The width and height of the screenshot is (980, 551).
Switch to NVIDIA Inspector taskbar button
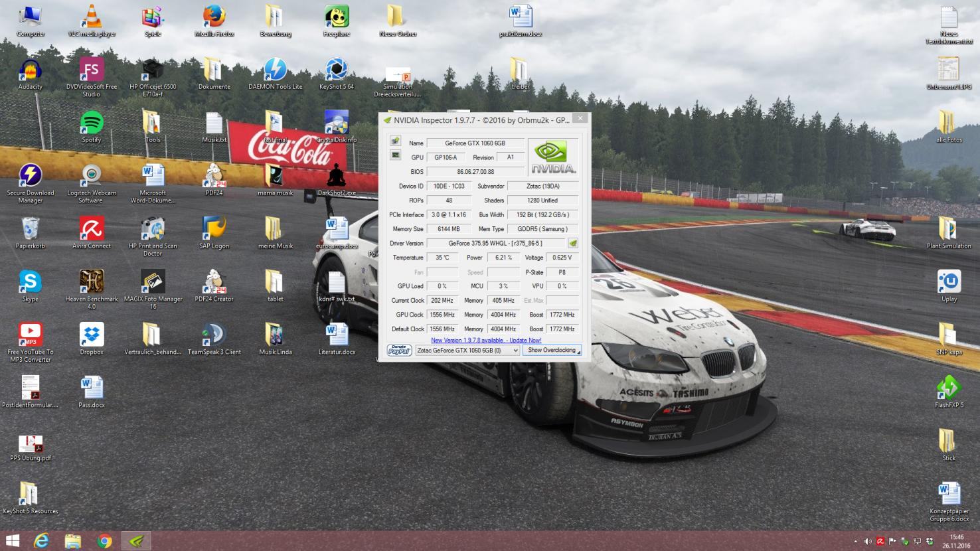tap(136, 541)
